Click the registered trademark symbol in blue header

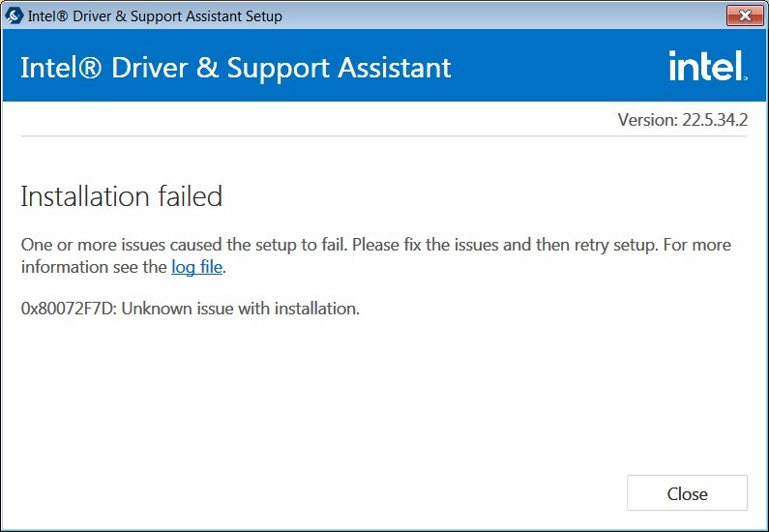(89, 67)
